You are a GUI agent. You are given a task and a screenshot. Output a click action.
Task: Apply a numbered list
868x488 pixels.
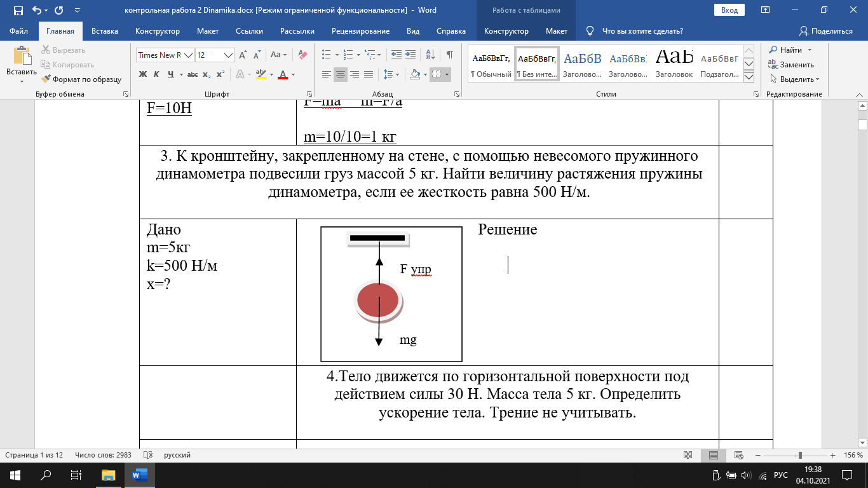347,55
